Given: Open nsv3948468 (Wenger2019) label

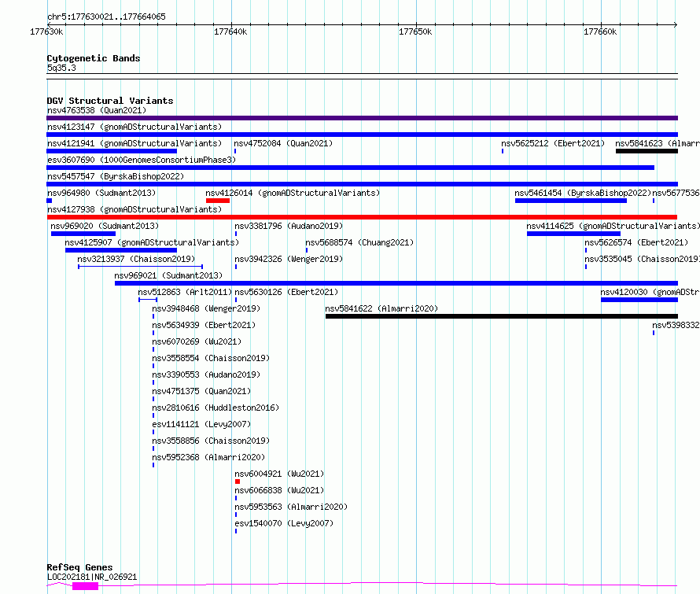Looking at the screenshot, I should pos(206,308).
